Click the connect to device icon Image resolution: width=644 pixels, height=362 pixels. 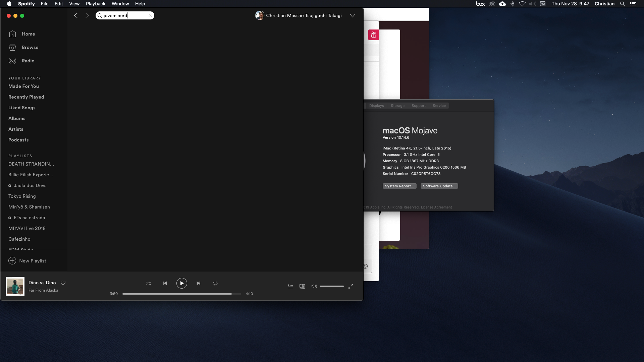point(302,286)
